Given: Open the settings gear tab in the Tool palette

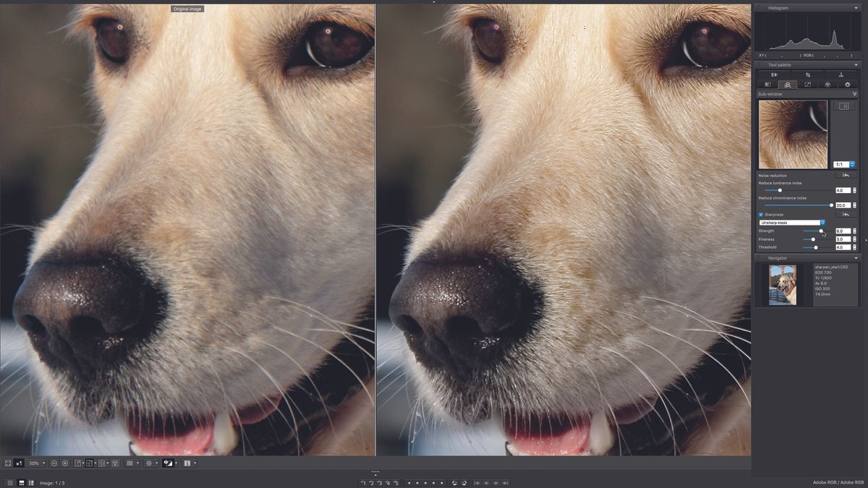Looking at the screenshot, I should click(x=848, y=85).
